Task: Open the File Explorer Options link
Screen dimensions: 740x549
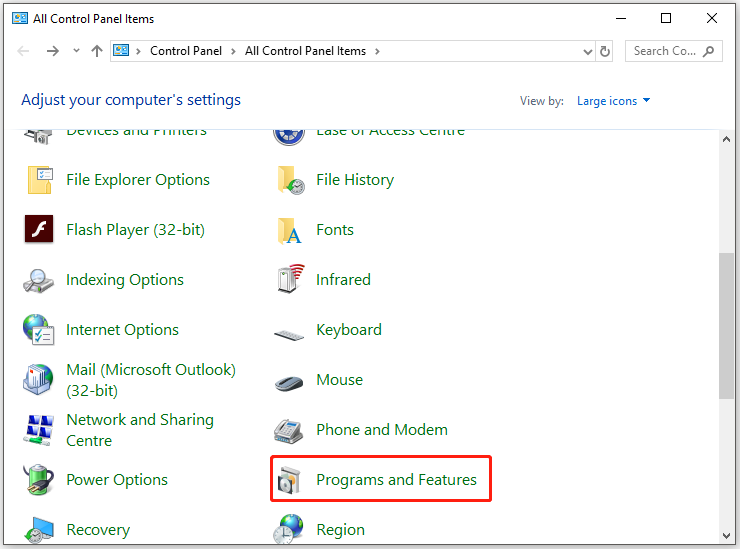Action: (138, 180)
